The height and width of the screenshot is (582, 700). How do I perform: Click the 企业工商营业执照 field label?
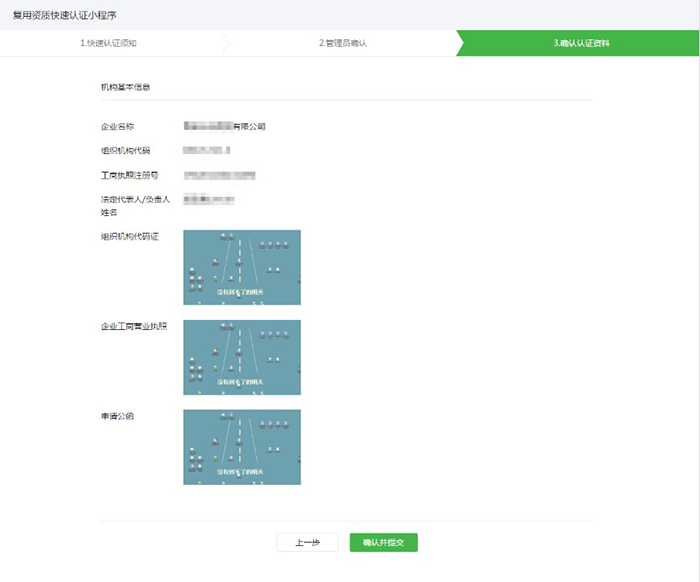(x=134, y=327)
